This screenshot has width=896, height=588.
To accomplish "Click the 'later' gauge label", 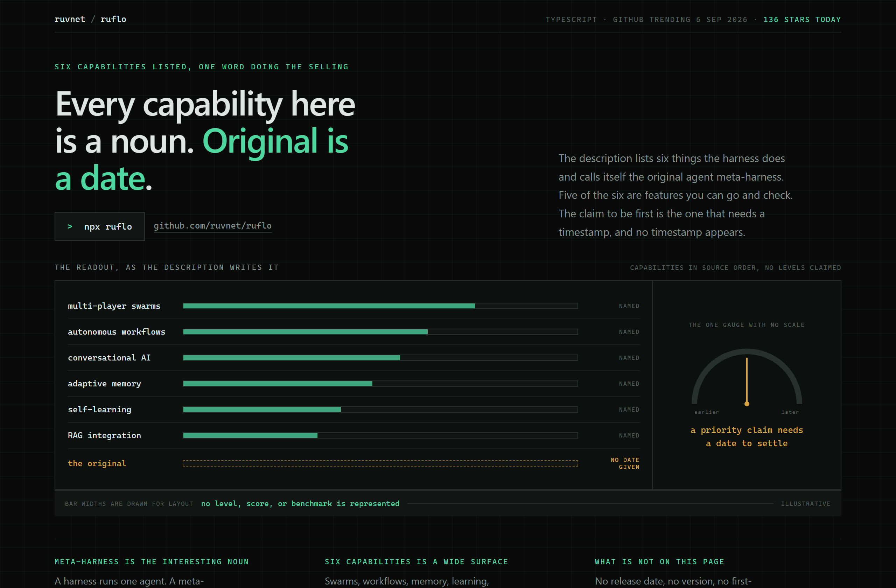I will pos(790,412).
